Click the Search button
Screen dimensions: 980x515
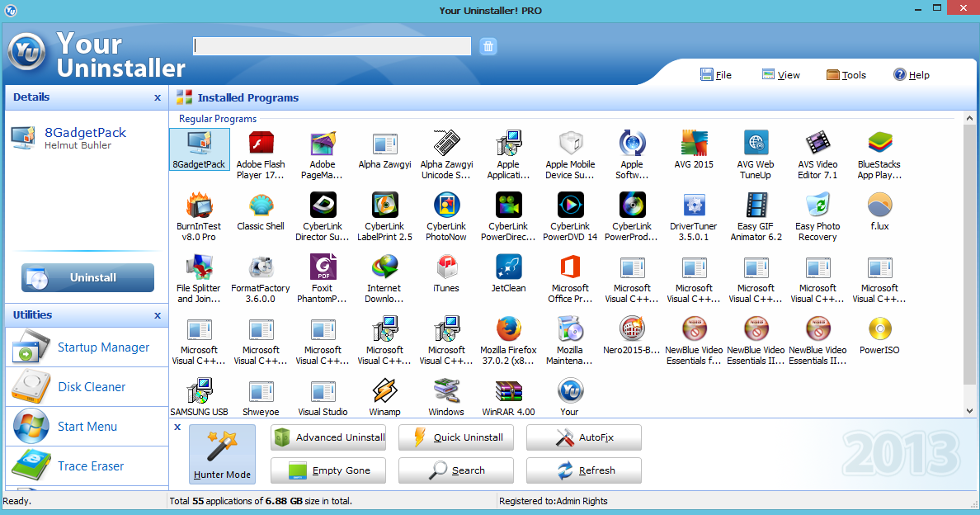tap(455, 470)
